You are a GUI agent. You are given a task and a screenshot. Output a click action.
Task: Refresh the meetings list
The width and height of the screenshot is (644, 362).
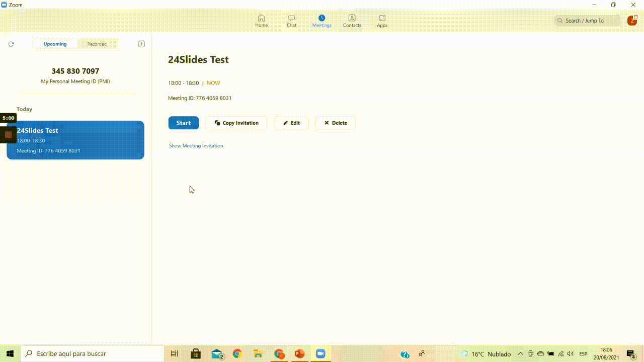click(11, 44)
